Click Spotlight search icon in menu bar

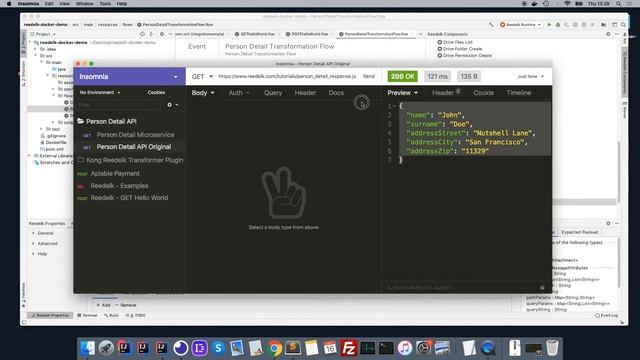pyautogui.click(x=619, y=4)
